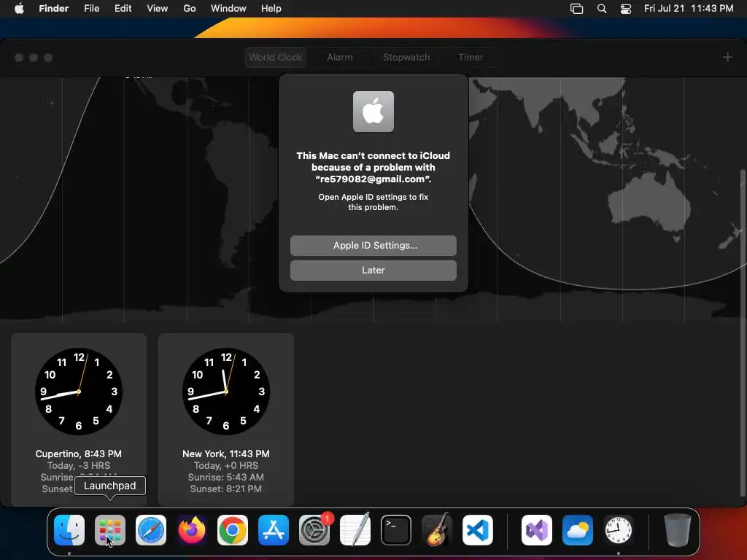The height and width of the screenshot is (560, 747).
Task: Open the Help menu
Action: (x=271, y=9)
